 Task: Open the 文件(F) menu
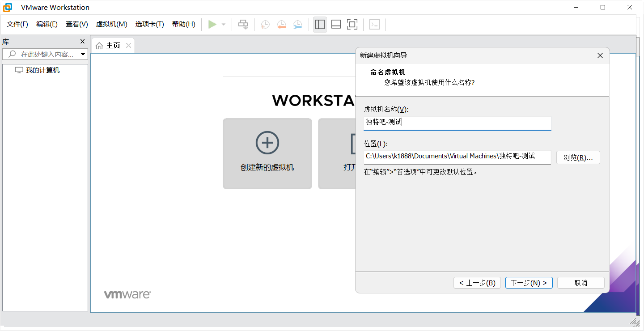point(17,24)
